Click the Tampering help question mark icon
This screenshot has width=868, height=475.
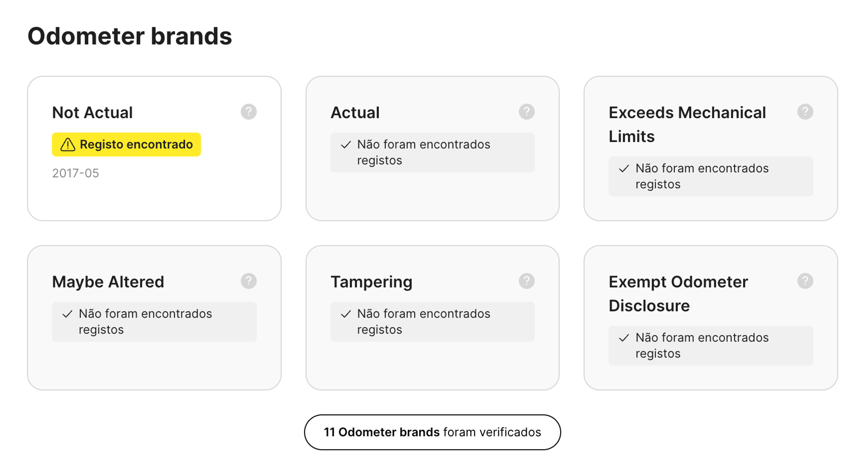pyautogui.click(x=526, y=281)
